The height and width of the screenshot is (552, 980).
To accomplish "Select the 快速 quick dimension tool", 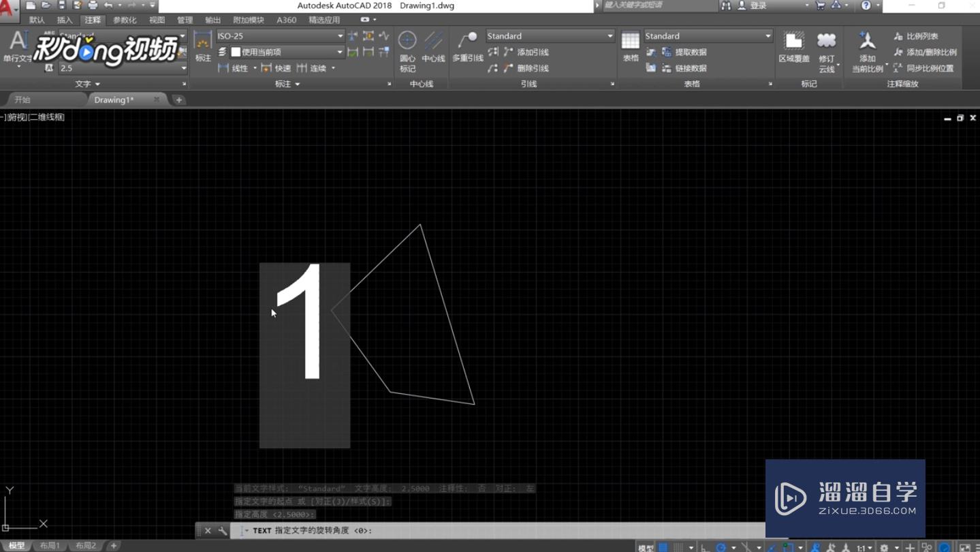I will coord(276,68).
